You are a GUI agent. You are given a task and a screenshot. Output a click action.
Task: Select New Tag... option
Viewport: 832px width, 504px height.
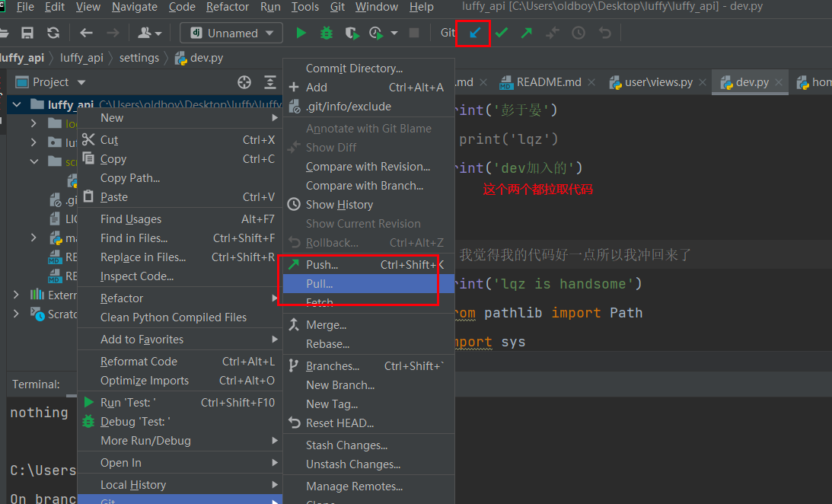tap(368, 404)
